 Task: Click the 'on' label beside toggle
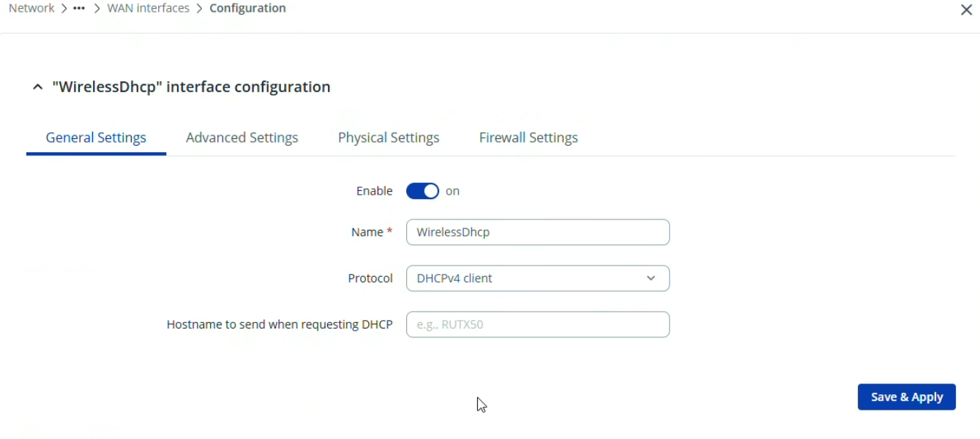(452, 191)
